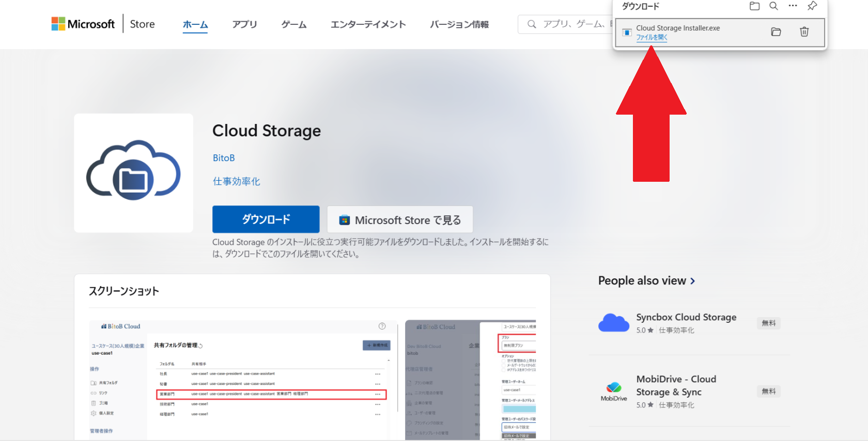Open more options in the downloads panel
868x441 pixels.
(x=793, y=6)
